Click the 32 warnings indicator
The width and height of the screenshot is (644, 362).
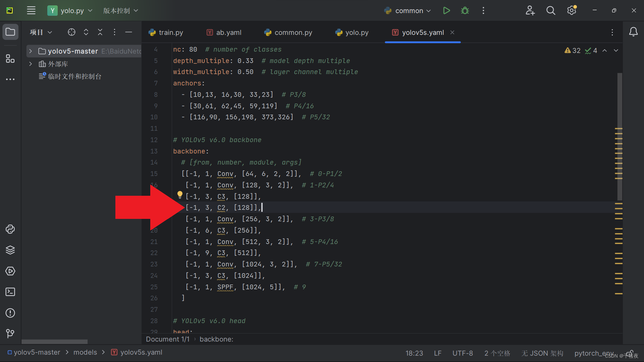573,51
